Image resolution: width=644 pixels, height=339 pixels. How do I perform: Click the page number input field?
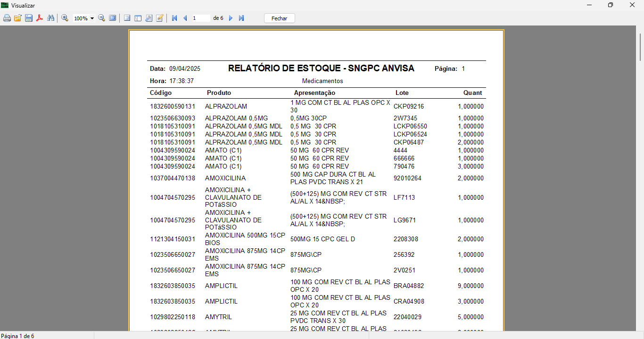(200, 18)
